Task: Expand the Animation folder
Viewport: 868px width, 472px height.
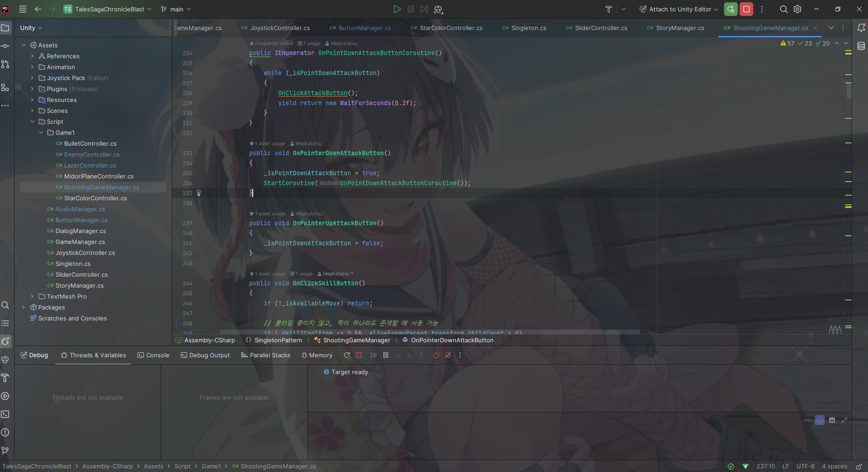Action: (x=32, y=67)
